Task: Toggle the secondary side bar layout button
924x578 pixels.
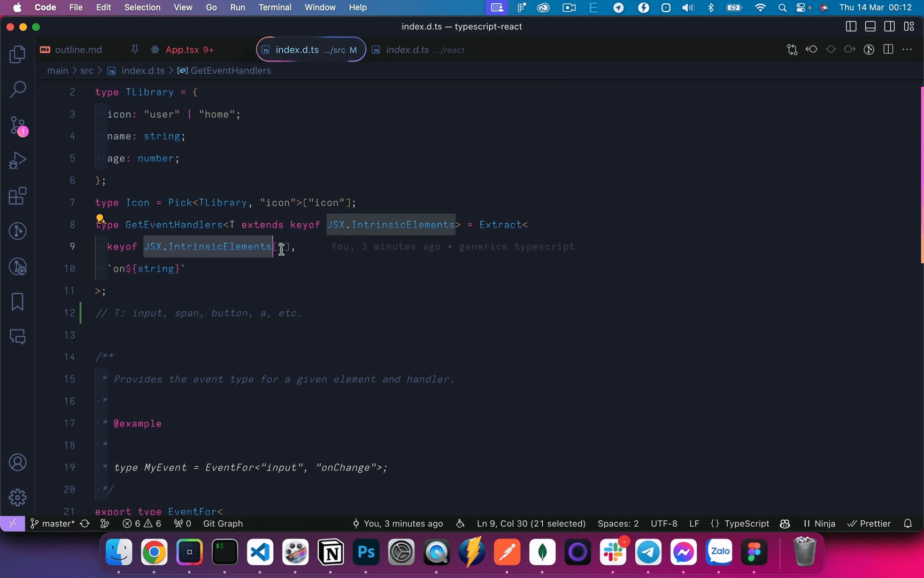Action: coord(889,27)
